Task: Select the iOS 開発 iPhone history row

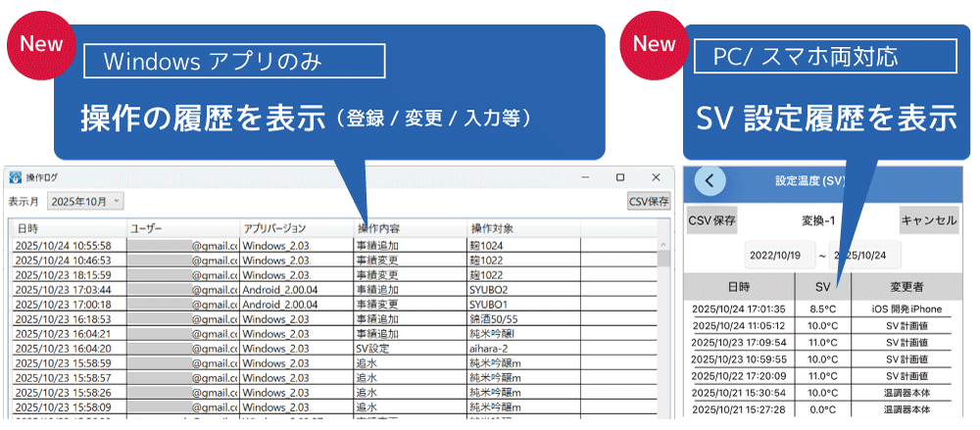Action: pos(822,310)
